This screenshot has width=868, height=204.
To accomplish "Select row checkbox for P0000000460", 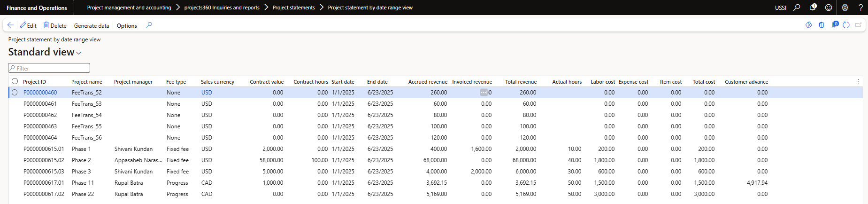I will [15, 93].
